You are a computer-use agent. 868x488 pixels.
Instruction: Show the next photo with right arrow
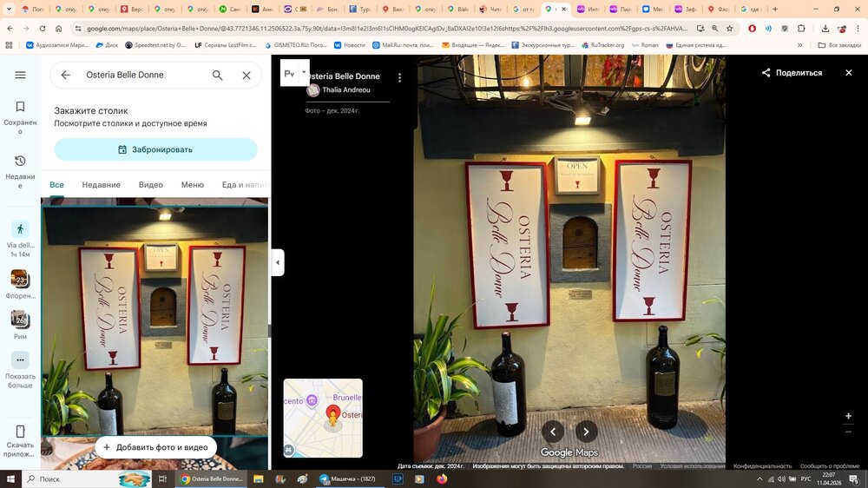(587, 432)
